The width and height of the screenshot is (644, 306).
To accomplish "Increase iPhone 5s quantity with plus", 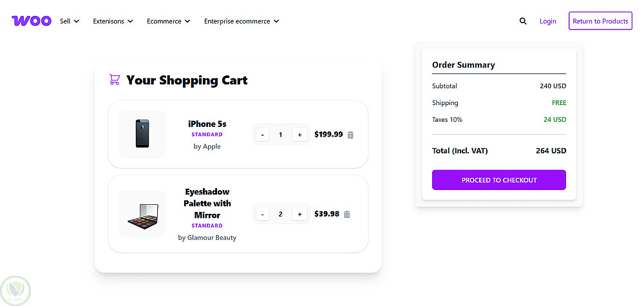I will point(299,135).
